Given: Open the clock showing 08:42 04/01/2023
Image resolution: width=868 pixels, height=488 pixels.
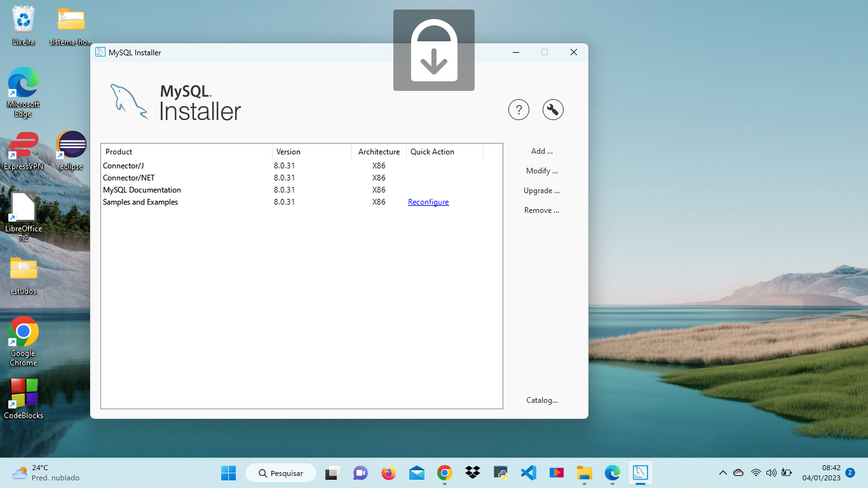Looking at the screenshot, I should pyautogui.click(x=821, y=473).
